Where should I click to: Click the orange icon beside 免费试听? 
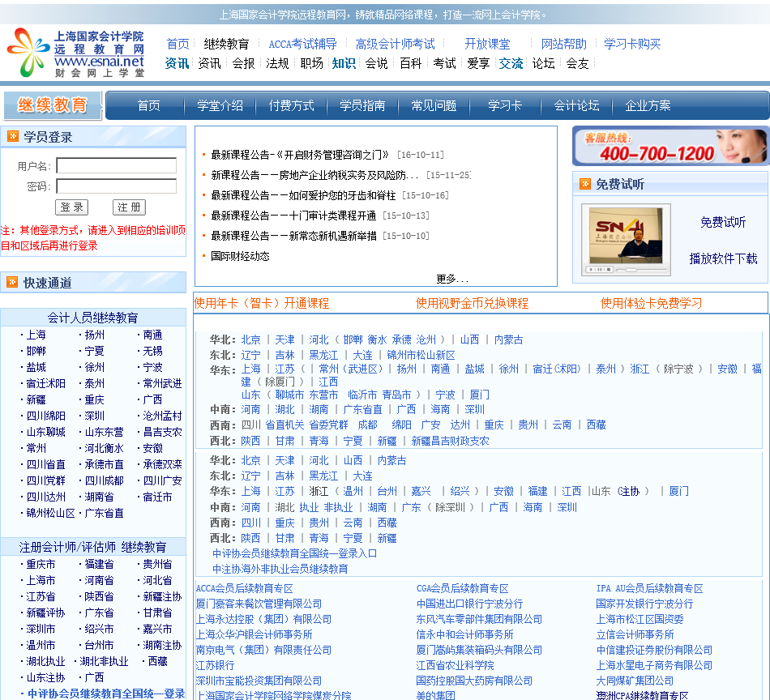point(585,184)
